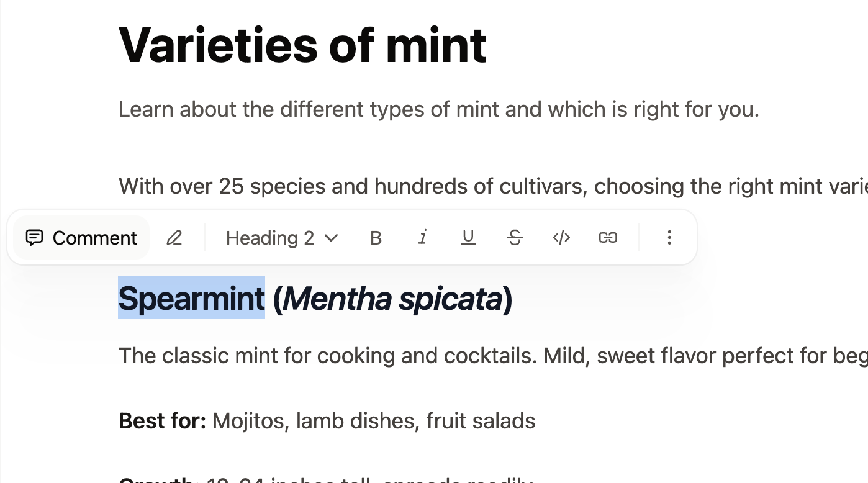Toggle italic styling on the selection
The width and height of the screenshot is (868, 483).
[x=422, y=237]
